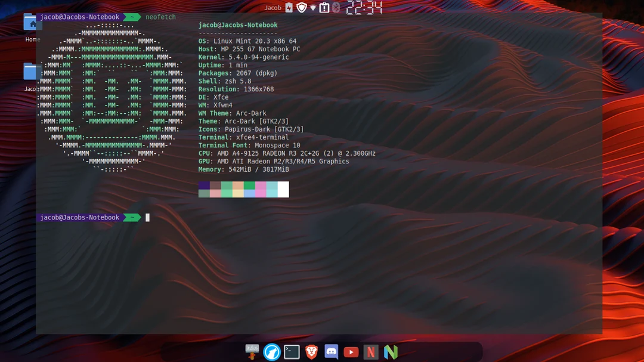The height and width of the screenshot is (362, 644).
Task: Open the toolbox launcher at the dock's left
Action: 252,352
